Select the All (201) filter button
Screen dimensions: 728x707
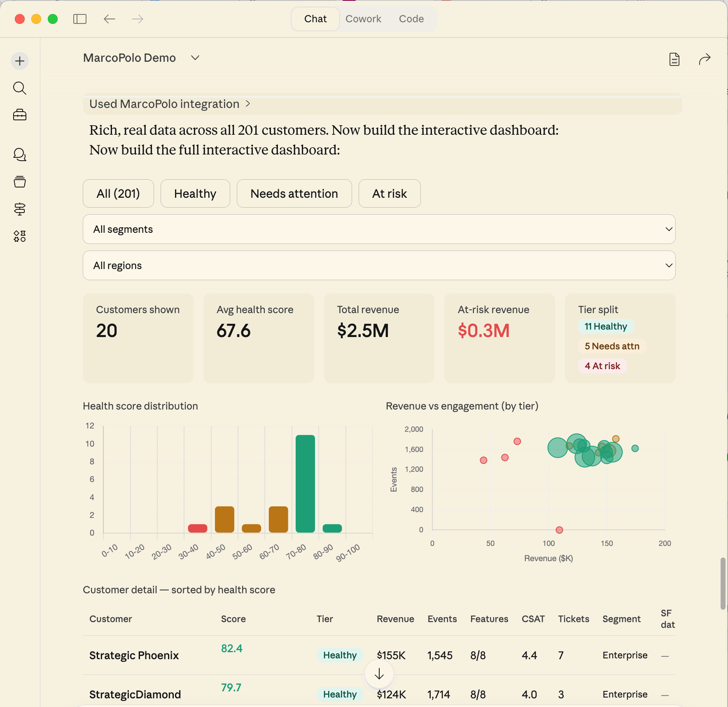pos(118,193)
